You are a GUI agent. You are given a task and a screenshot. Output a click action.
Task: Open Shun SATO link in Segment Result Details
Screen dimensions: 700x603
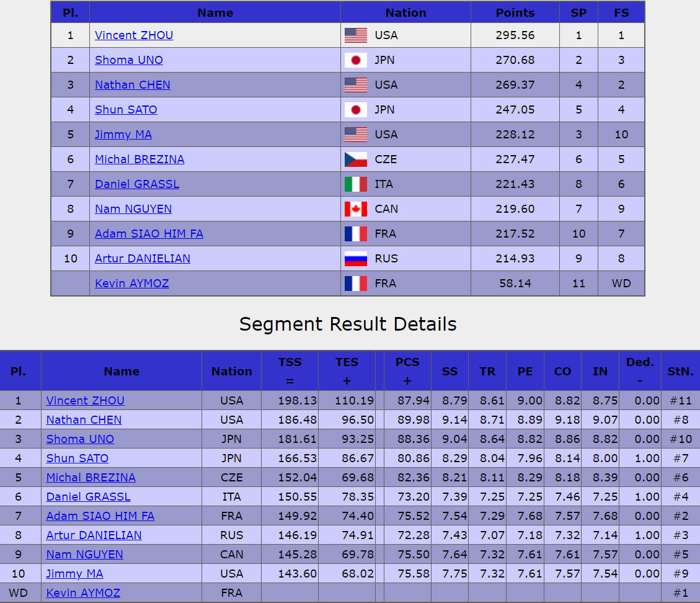tap(78, 458)
